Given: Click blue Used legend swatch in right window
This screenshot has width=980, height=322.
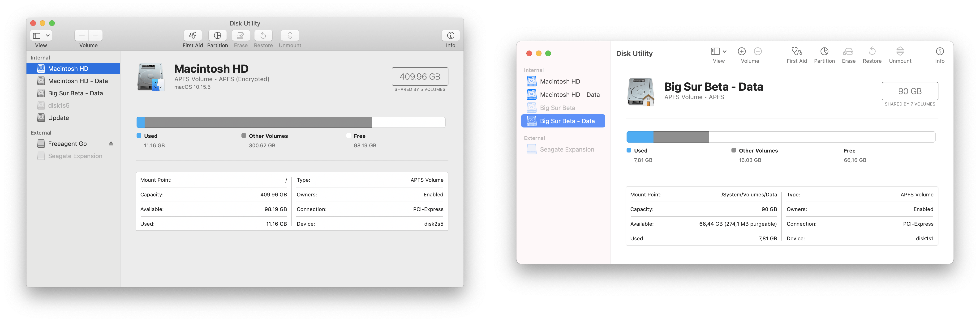Looking at the screenshot, I should (629, 150).
